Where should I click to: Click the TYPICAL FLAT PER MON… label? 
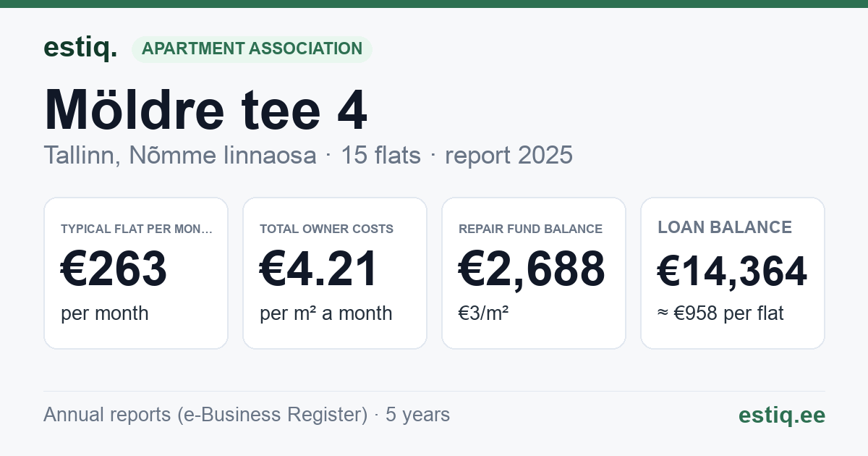(137, 229)
